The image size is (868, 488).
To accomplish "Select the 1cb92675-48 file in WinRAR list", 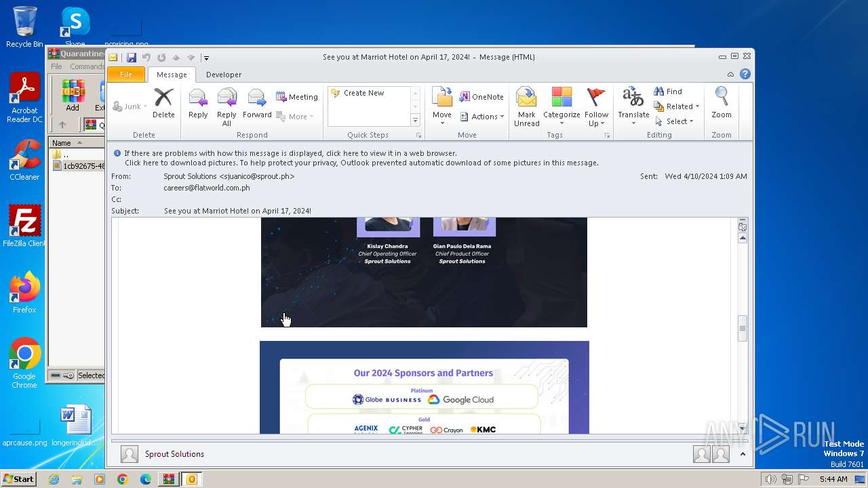I will (x=79, y=166).
